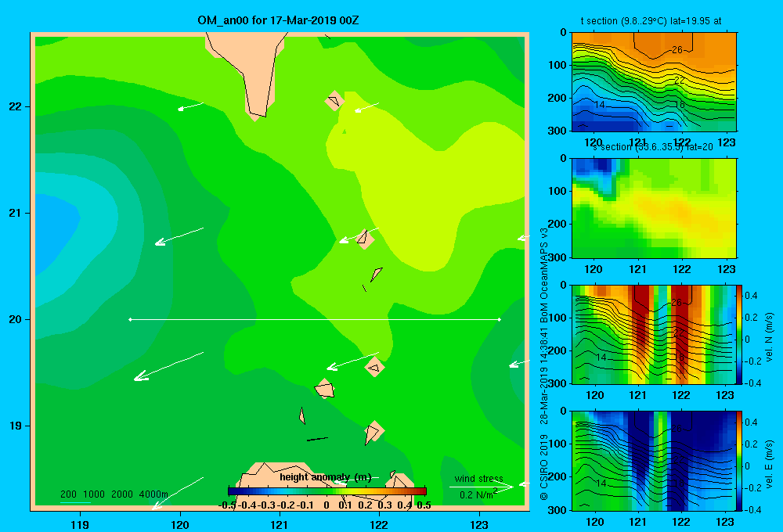
Task: Open the northward velocity section panel
Action: pos(654,334)
